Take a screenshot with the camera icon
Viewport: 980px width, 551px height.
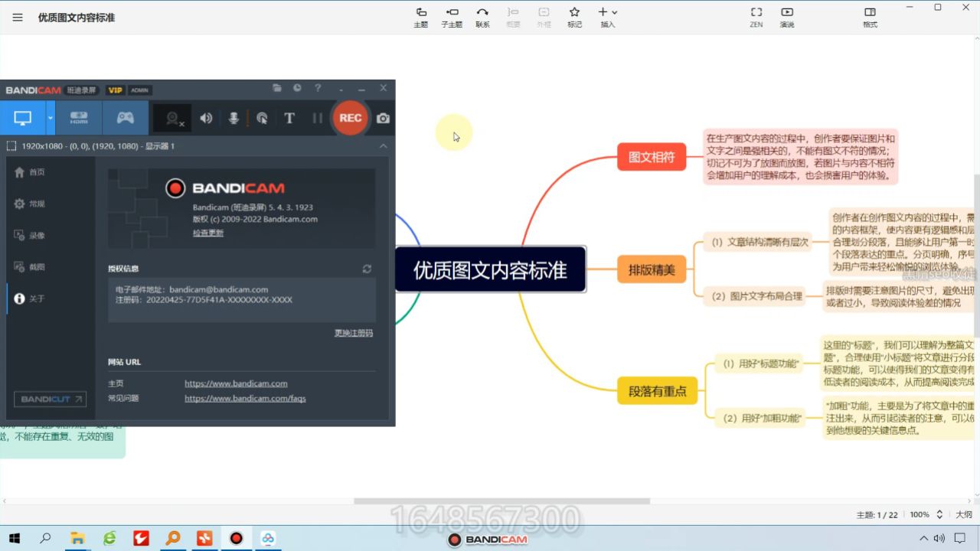click(383, 118)
